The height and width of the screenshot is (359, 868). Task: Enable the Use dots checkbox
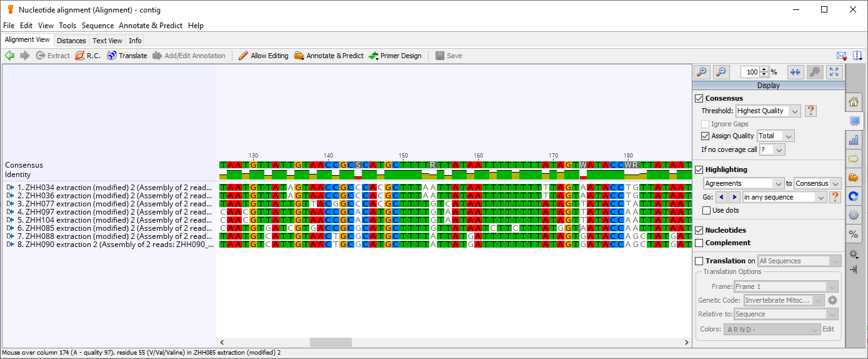coord(706,210)
